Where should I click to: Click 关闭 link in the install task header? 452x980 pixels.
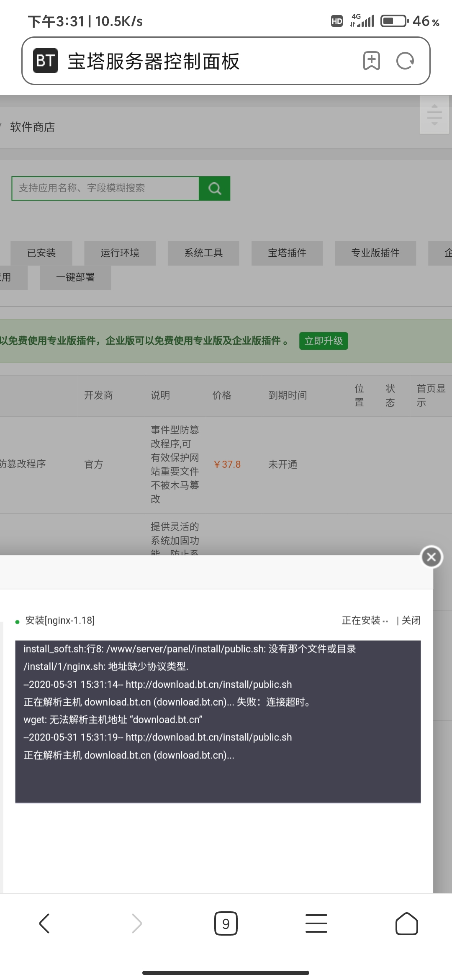[411, 620]
